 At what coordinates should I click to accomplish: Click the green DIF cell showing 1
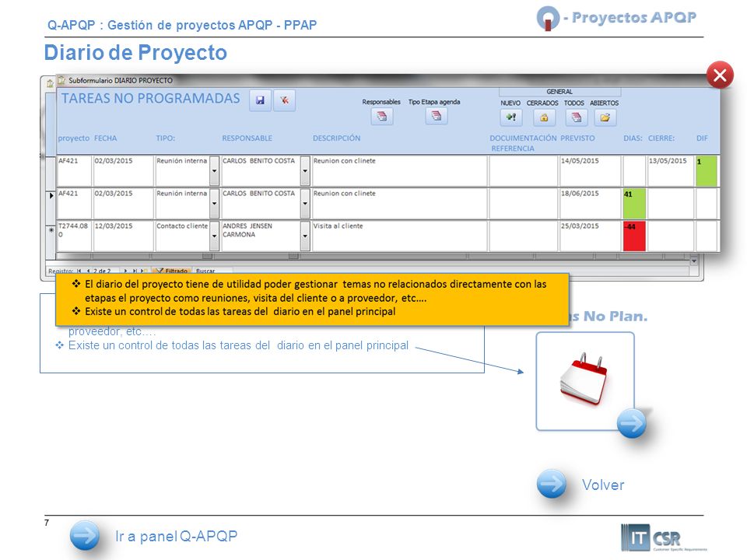coord(706,170)
